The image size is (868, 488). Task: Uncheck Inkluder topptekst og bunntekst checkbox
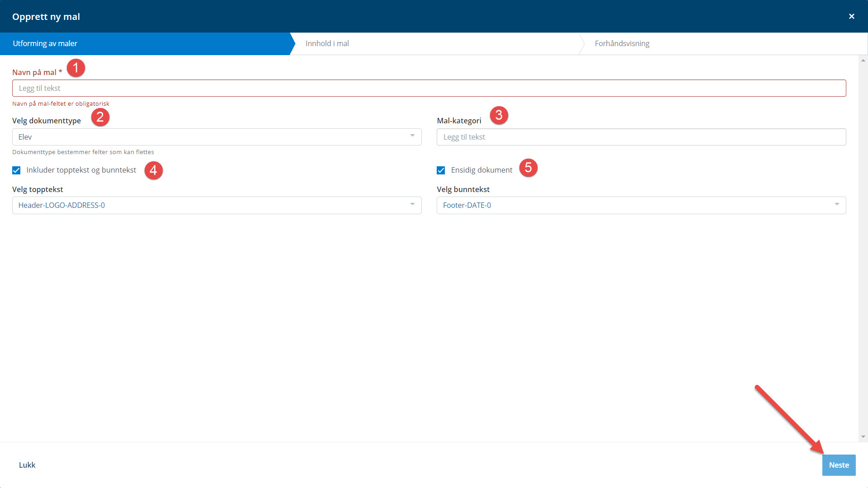click(16, 170)
